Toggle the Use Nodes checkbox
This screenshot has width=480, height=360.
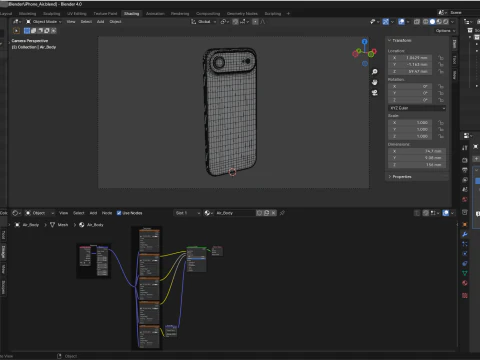pos(119,213)
